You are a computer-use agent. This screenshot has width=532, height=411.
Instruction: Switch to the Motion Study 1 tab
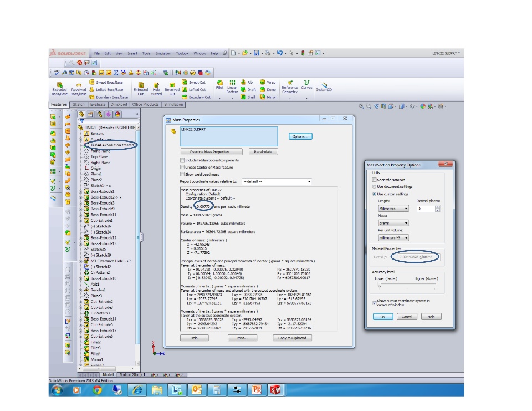pyautogui.click(x=132, y=374)
